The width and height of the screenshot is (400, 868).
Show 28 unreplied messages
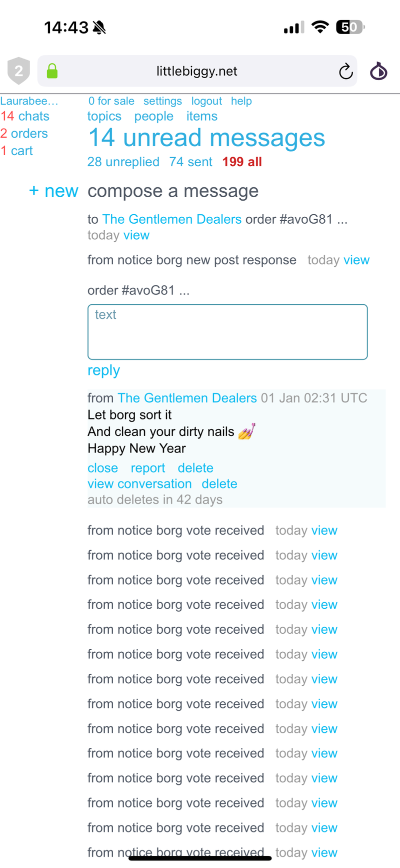123,162
